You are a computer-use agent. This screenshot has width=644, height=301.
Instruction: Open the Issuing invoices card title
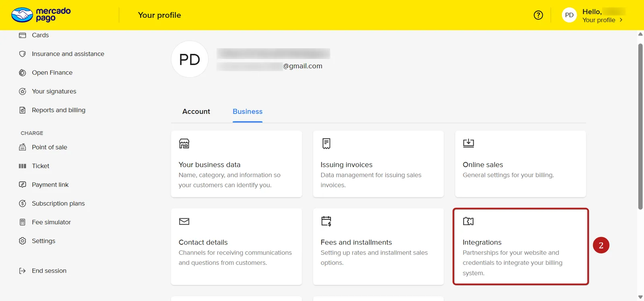(347, 165)
